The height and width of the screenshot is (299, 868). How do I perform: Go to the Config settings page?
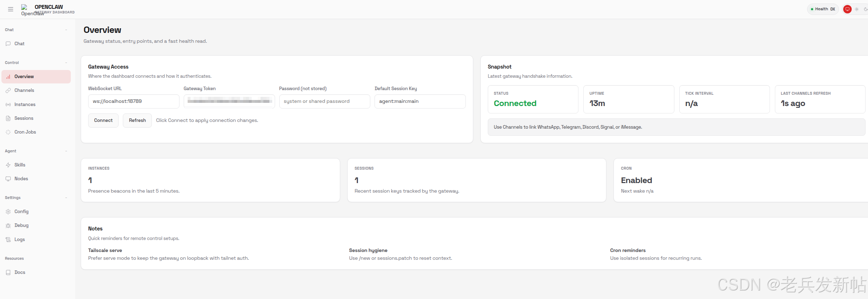36,212
